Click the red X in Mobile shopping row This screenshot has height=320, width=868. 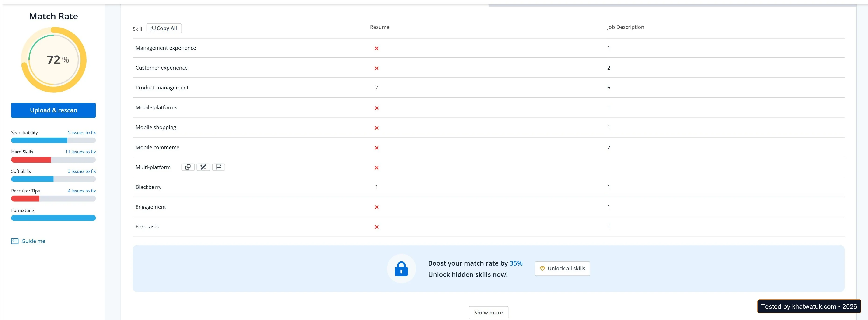[376, 128]
